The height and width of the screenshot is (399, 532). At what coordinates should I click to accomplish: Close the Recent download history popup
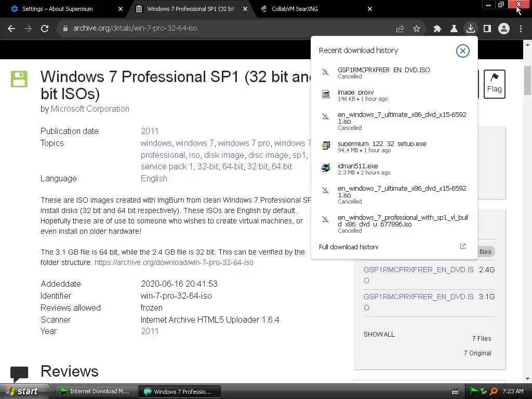[462, 51]
